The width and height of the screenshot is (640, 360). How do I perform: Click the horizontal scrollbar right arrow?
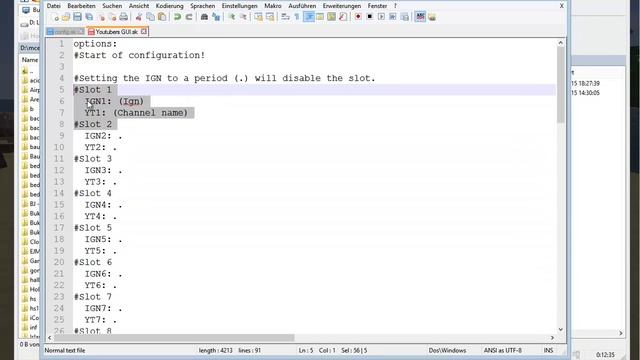552,338
